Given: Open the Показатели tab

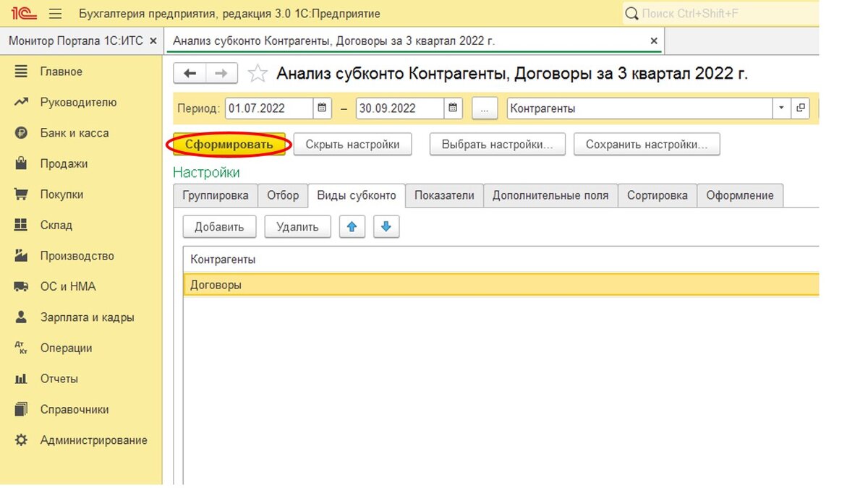Looking at the screenshot, I should (x=444, y=195).
